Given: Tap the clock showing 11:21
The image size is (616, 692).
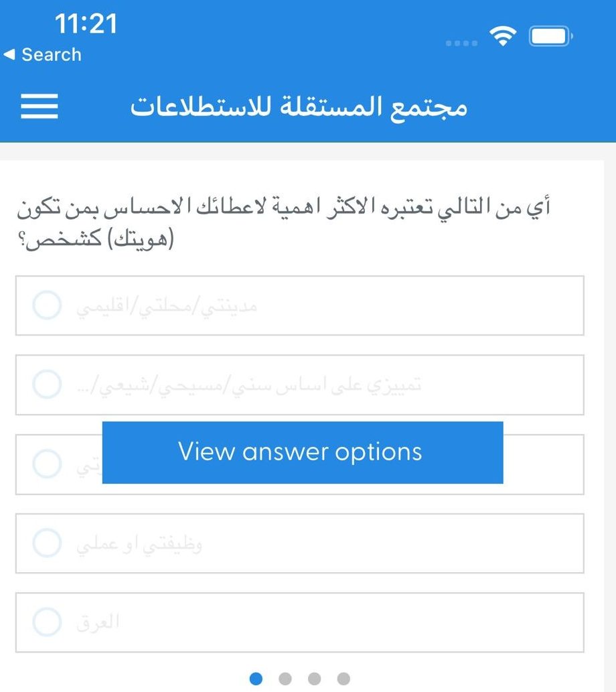Looking at the screenshot, I should click(86, 24).
